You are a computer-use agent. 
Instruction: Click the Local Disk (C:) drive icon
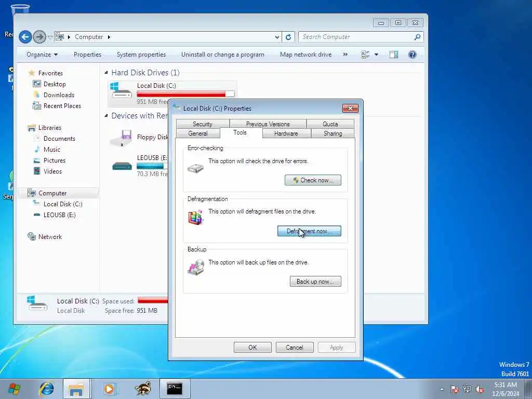[121, 91]
